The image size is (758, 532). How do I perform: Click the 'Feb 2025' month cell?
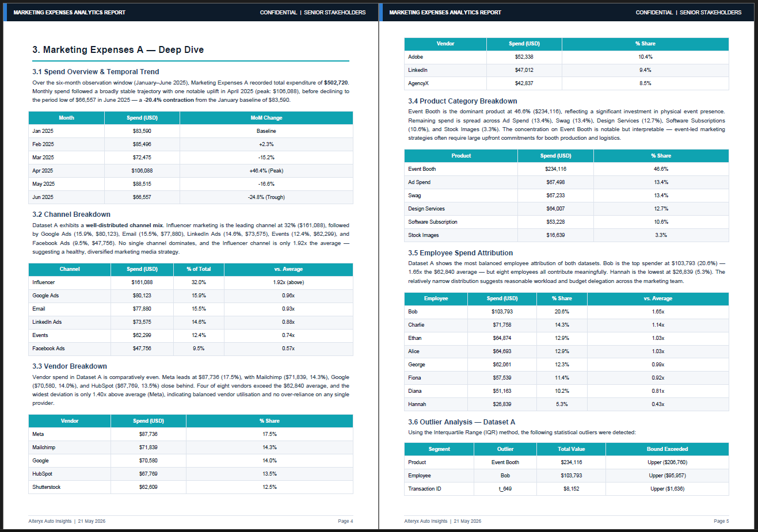click(x=67, y=144)
